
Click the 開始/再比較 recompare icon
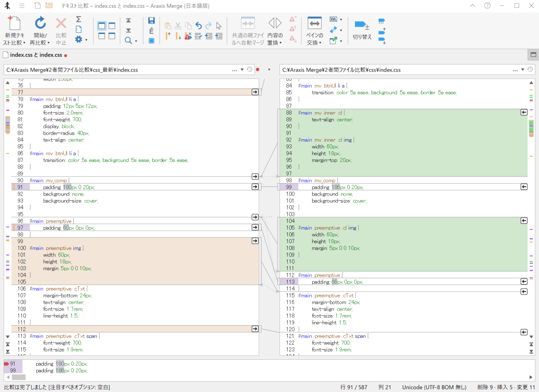(41, 23)
